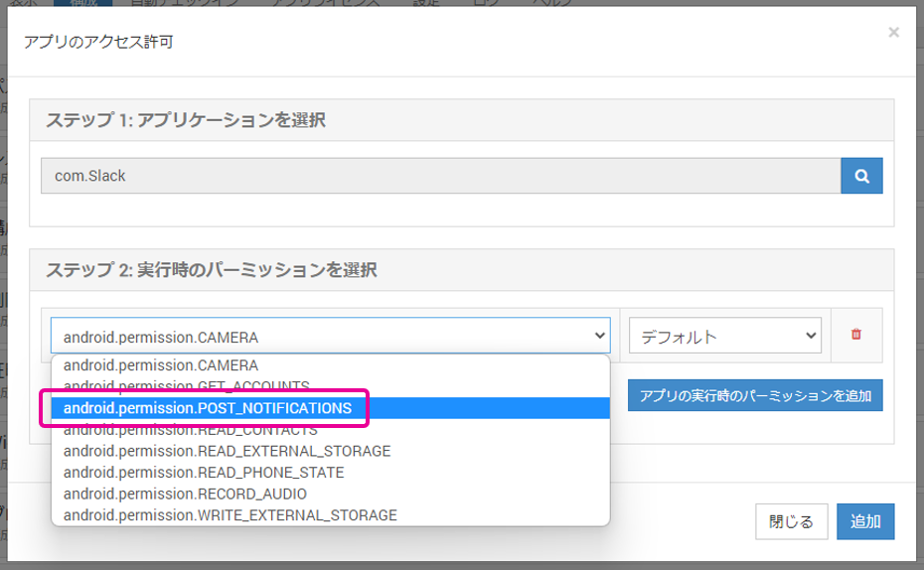Click the ステップ 2 実行時のパーミッションを選択 heading

click(x=212, y=269)
